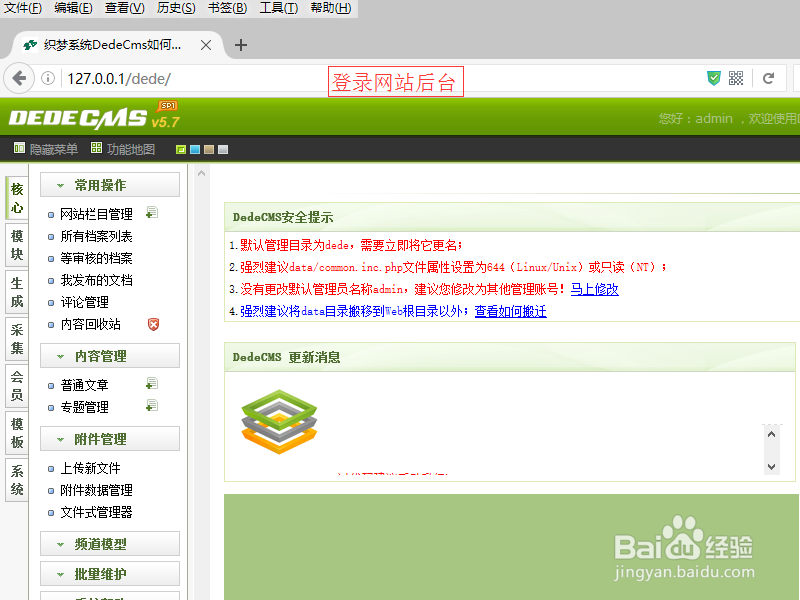Click the add icon next to 普通文章
The width and height of the screenshot is (800, 600).
pyautogui.click(x=152, y=383)
